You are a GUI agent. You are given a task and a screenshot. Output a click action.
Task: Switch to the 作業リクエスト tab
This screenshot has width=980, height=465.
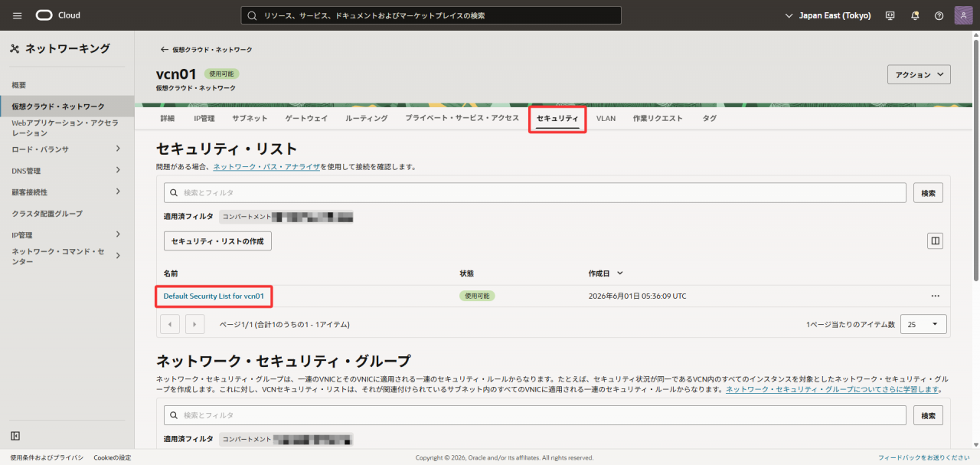click(x=658, y=119)
